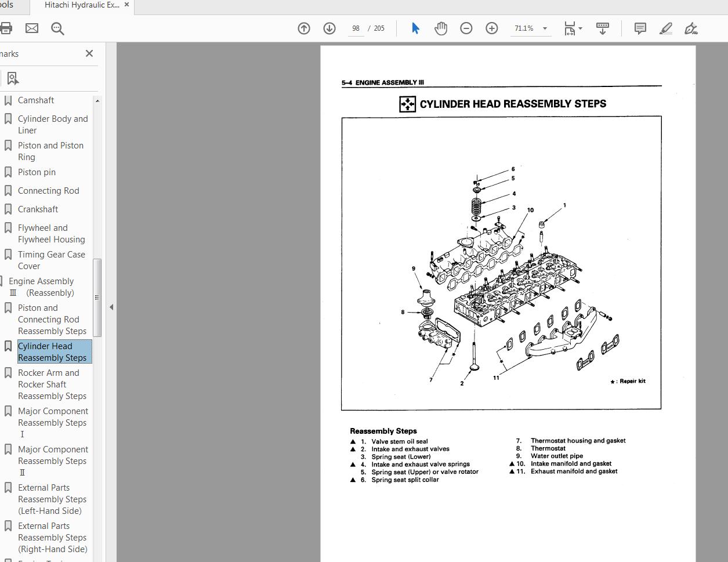Go to next page arrow
This screenshot has height=562, width=728.
[329, 28]
